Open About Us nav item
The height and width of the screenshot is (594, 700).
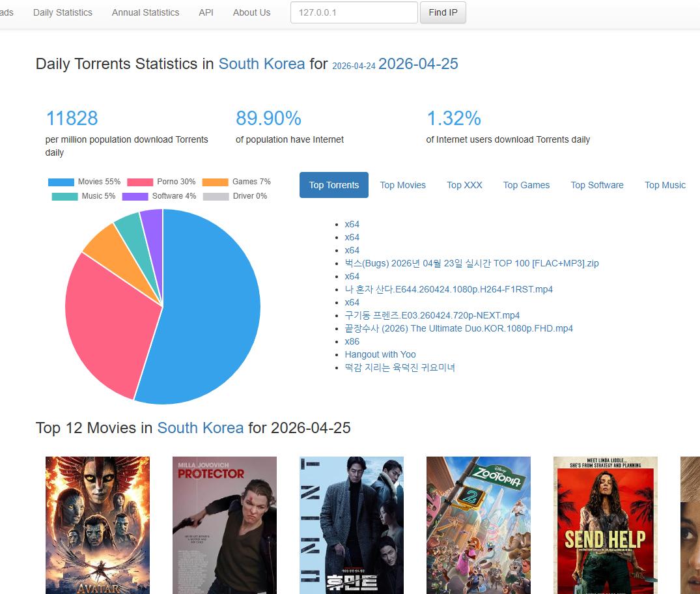tap(252, 12)
